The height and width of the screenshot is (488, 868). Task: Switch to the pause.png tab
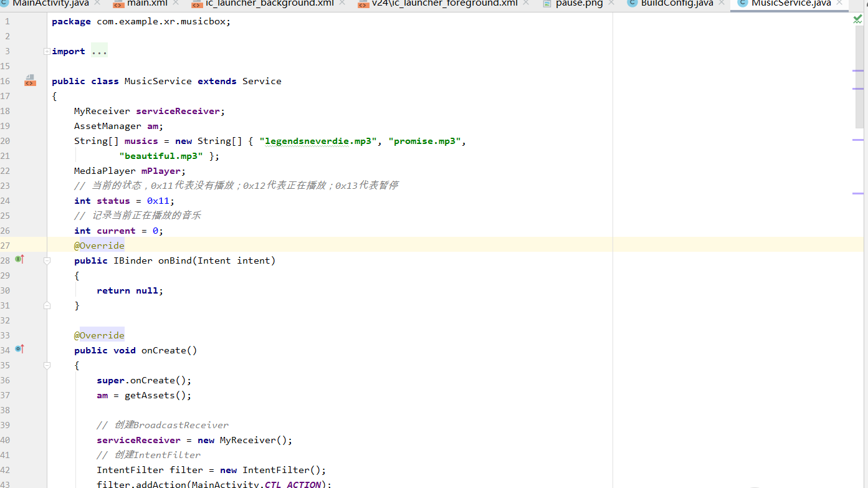[579, 3]
